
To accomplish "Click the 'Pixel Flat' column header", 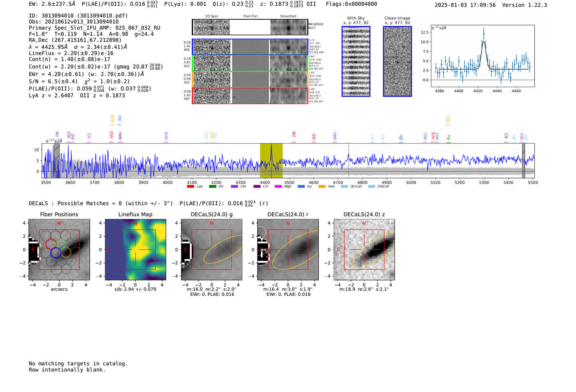I will pyautogui.click(x=250, y=16).
